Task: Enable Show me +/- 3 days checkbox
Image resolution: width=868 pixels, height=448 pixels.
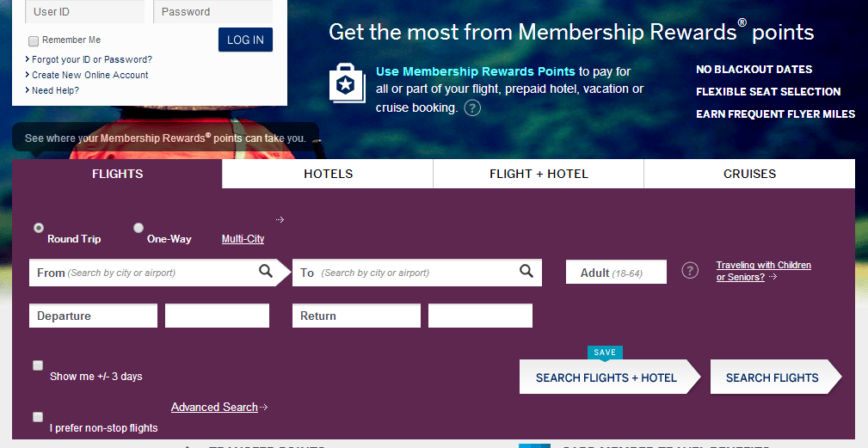Action: (x=38, y=365)
